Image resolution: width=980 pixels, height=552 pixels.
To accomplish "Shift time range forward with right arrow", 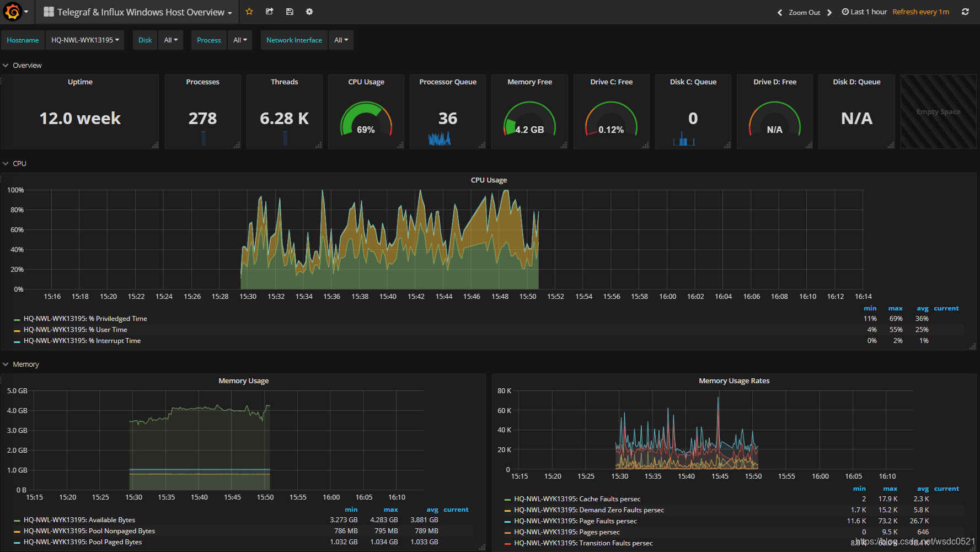I will tap(829, 12).
